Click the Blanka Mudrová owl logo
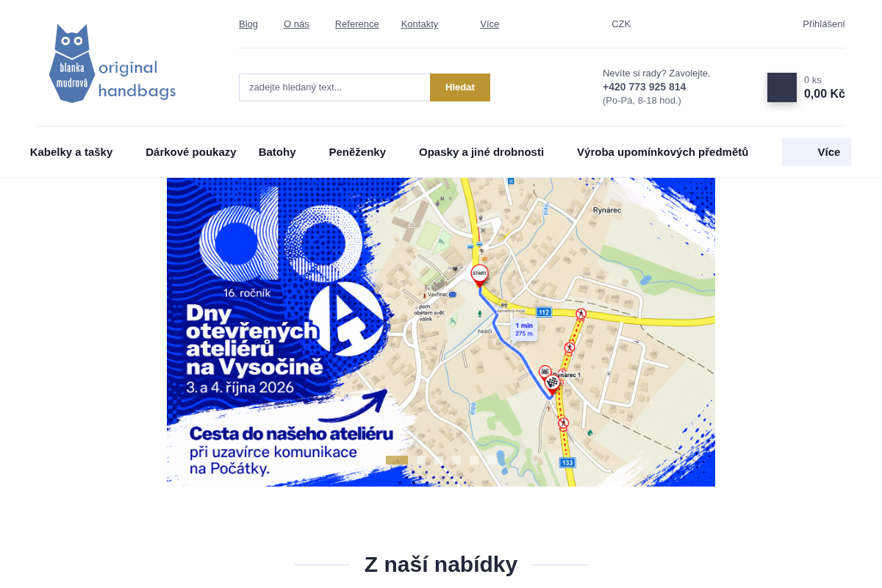The image size is (882, 588). click(112, 63)
